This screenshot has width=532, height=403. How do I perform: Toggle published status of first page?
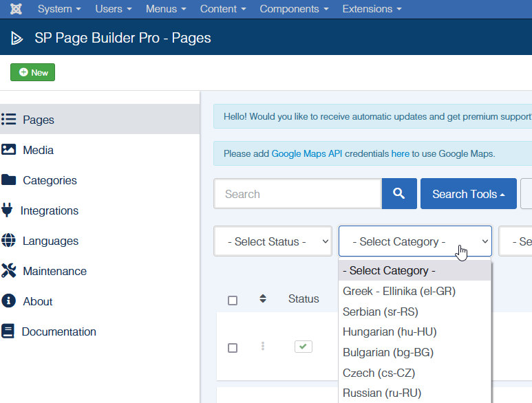pos(304,347)
